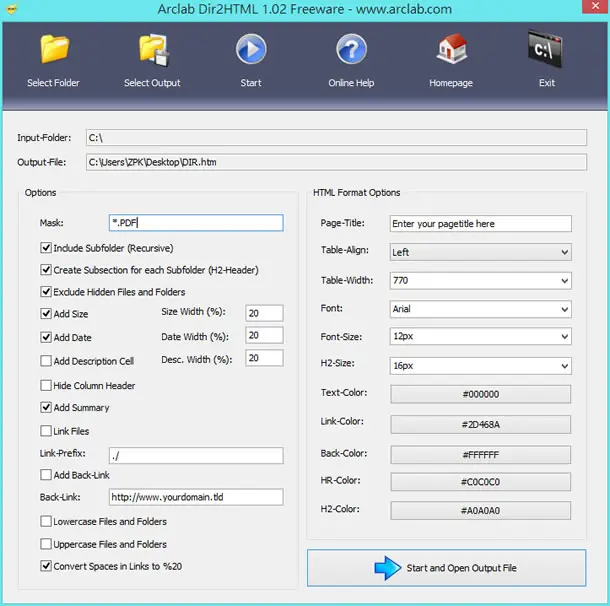Open the Table-Width dropdown
This screenshot has height=606, width=610.
tap(480, 280)
